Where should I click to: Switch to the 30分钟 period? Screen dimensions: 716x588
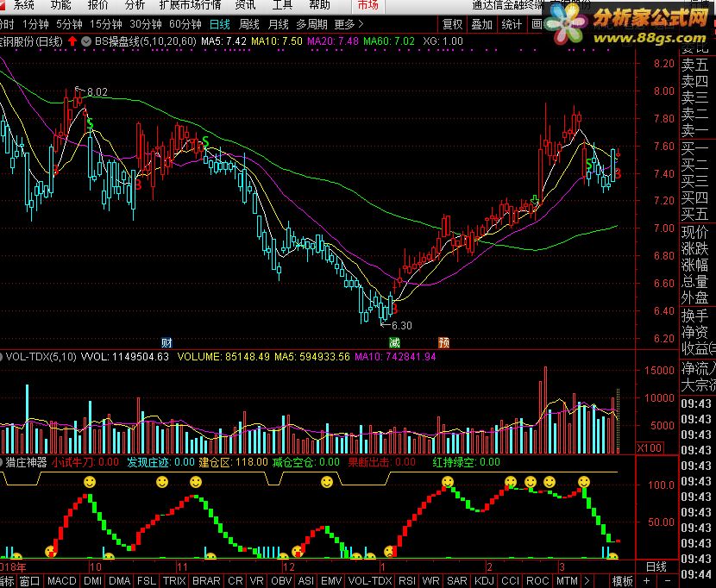tap(146, 24)
